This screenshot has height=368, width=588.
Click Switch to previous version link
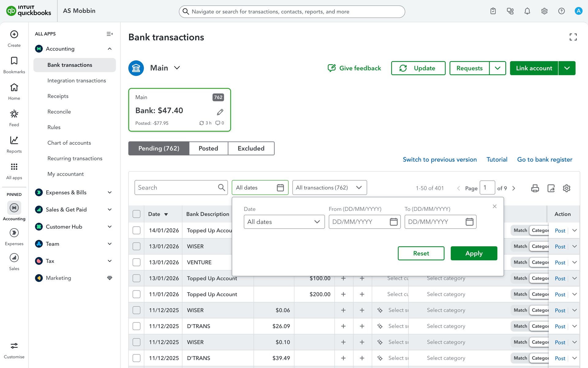(x=440, y=159)
